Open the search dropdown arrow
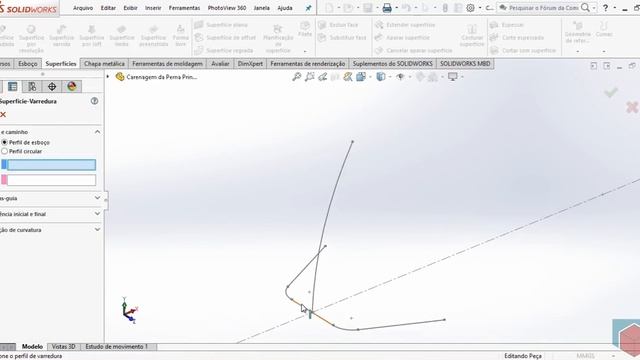The height and width of the screenshot is (360, 640). coord(594,8)
